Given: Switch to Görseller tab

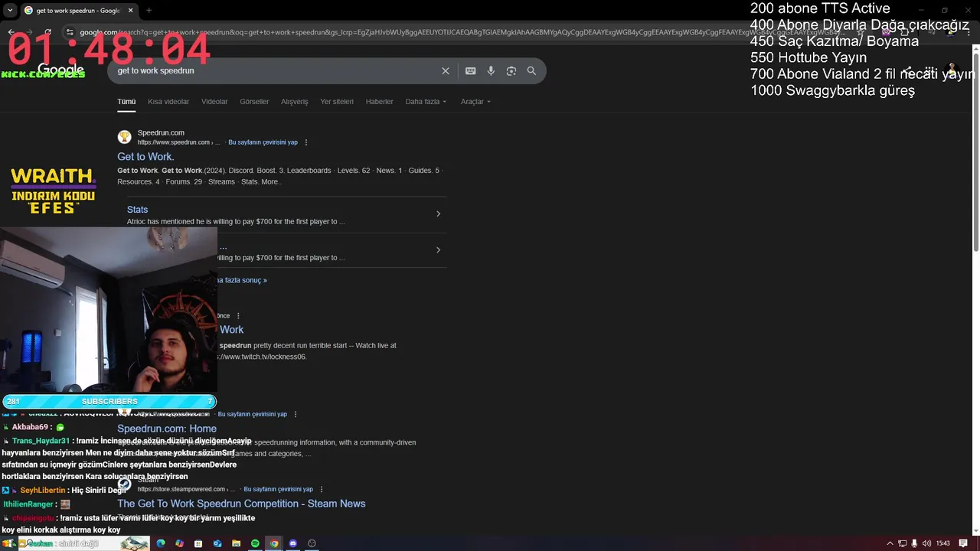Looking at the screenshot, I should pos(254,102).
